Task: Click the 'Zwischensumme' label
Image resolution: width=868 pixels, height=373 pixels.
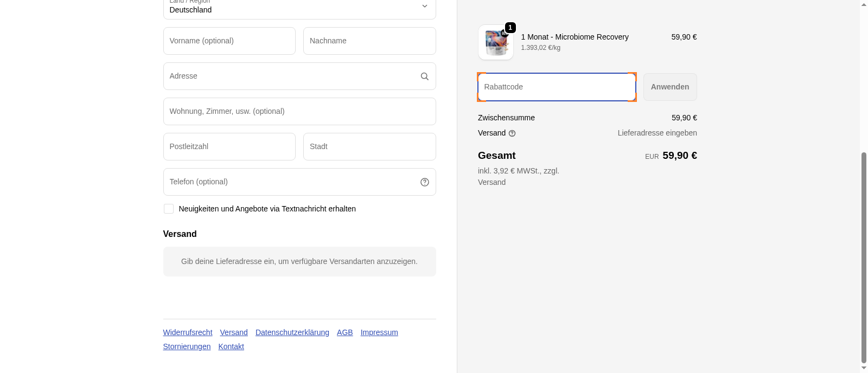Action: [x=506, y=118]
